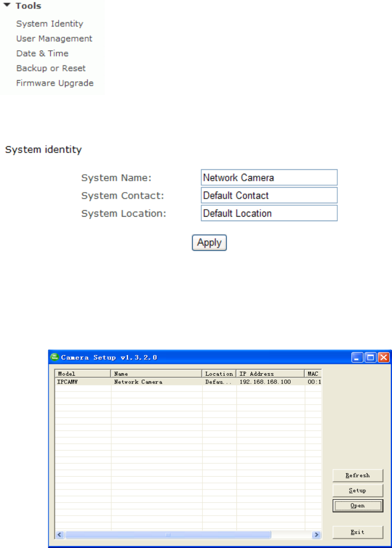392x548 pixels.
Task: Exit the Camera Setup utility
Action: point(358,532)
